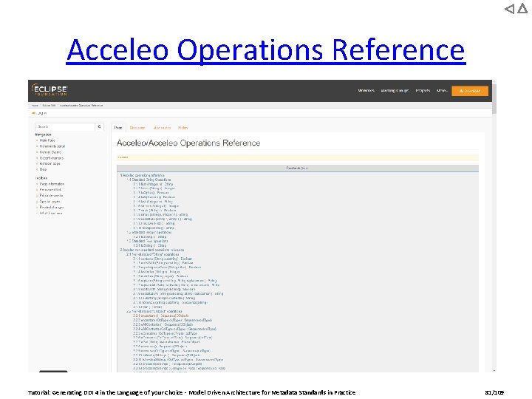Open Help link in Navigation sidebar

click(x=43, y=169)
